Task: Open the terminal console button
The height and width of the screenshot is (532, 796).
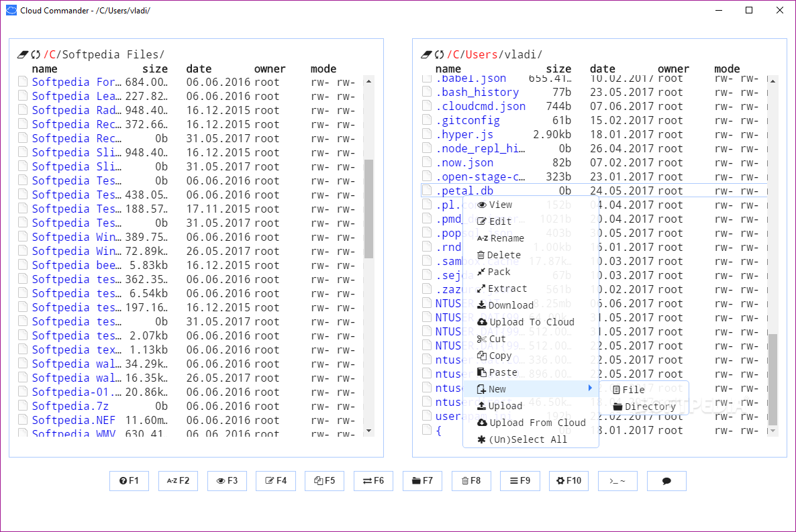Action: [x=617, y=481]
